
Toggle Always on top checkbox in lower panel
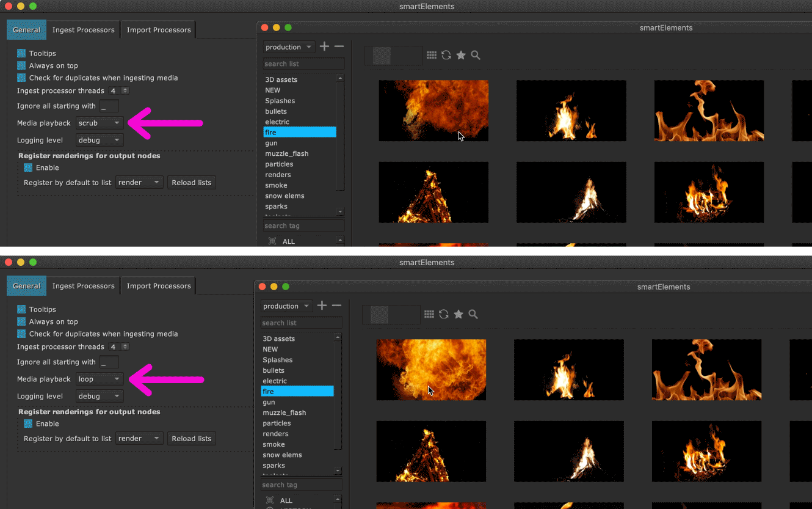point(21,322)
